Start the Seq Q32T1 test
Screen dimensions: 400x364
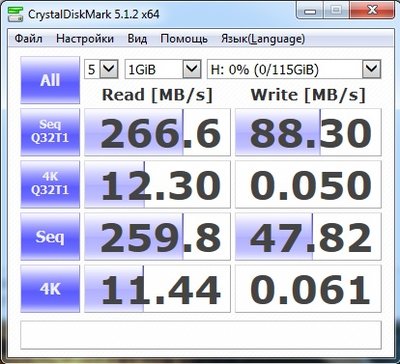point(50,132)
